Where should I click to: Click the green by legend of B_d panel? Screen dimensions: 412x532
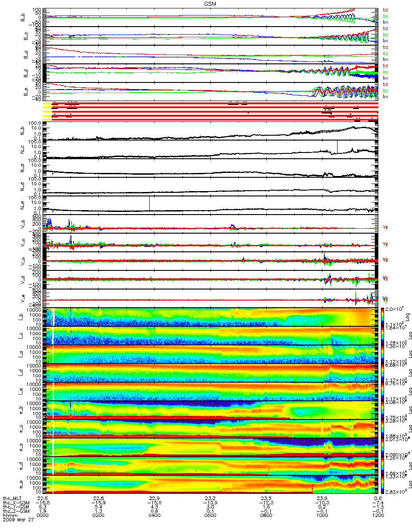pyautogui.click(x=385, y=72)
